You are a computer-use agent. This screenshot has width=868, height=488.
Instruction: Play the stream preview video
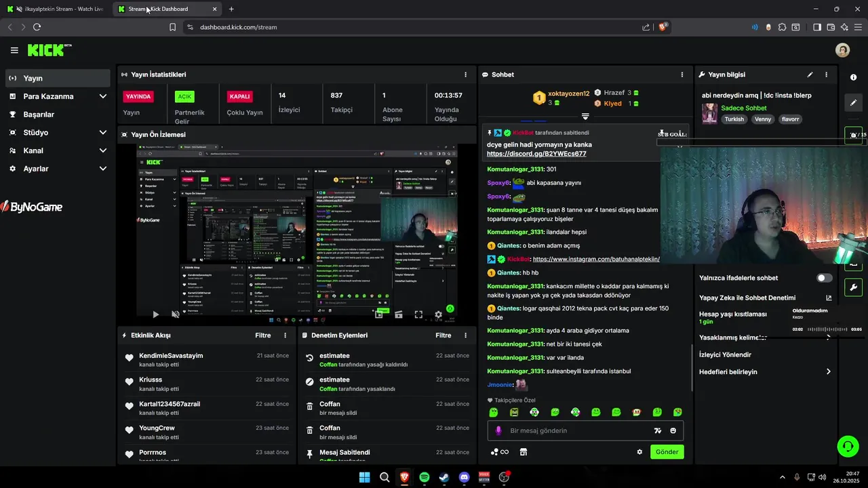point(155,314)
